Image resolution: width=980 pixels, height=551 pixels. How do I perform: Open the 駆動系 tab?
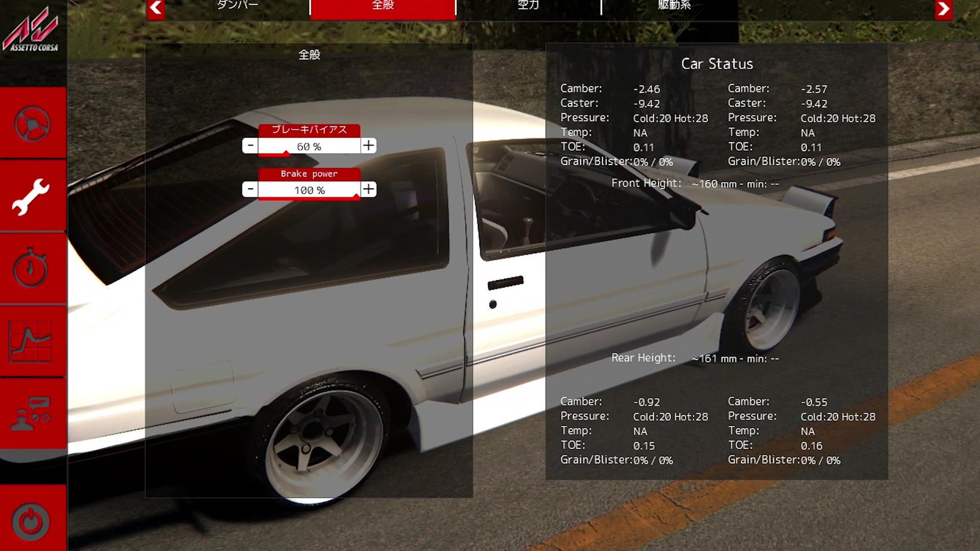tap(674, 6)
